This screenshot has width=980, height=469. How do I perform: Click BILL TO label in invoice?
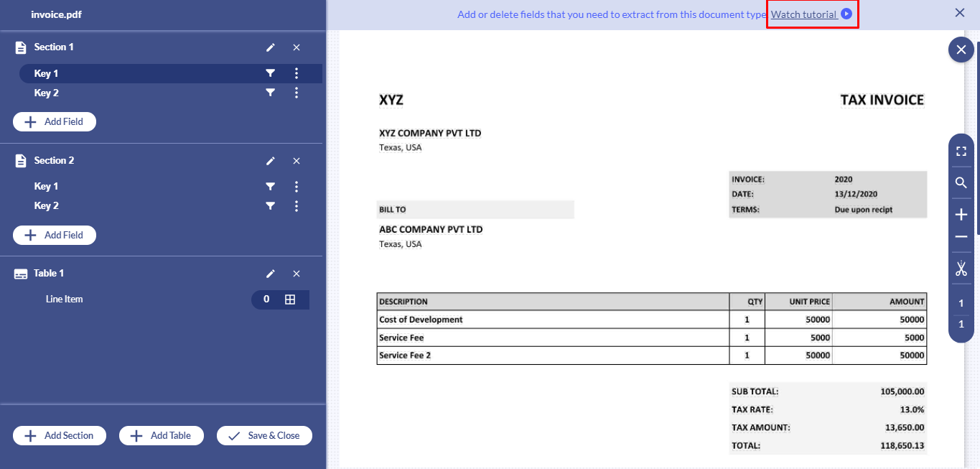coord(392,210)
